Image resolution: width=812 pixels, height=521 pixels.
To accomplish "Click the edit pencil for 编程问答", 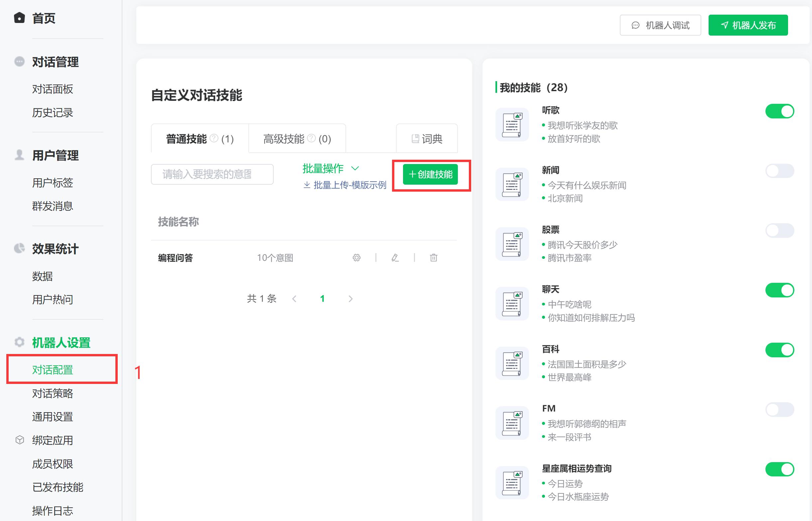I will pyautogui.click(x=395, y=258).
